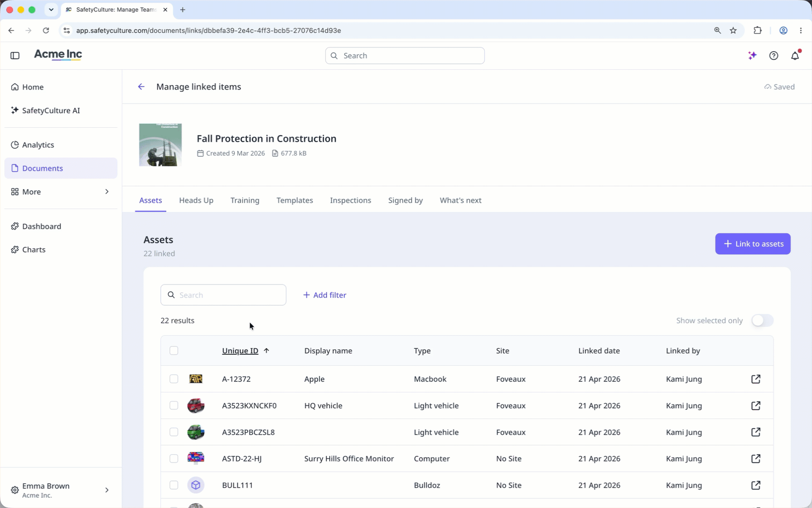The width and height of the screenshot is (812, 508).
Task: Check the A-12372 row checkbox
Action: (x=174, y=379)
